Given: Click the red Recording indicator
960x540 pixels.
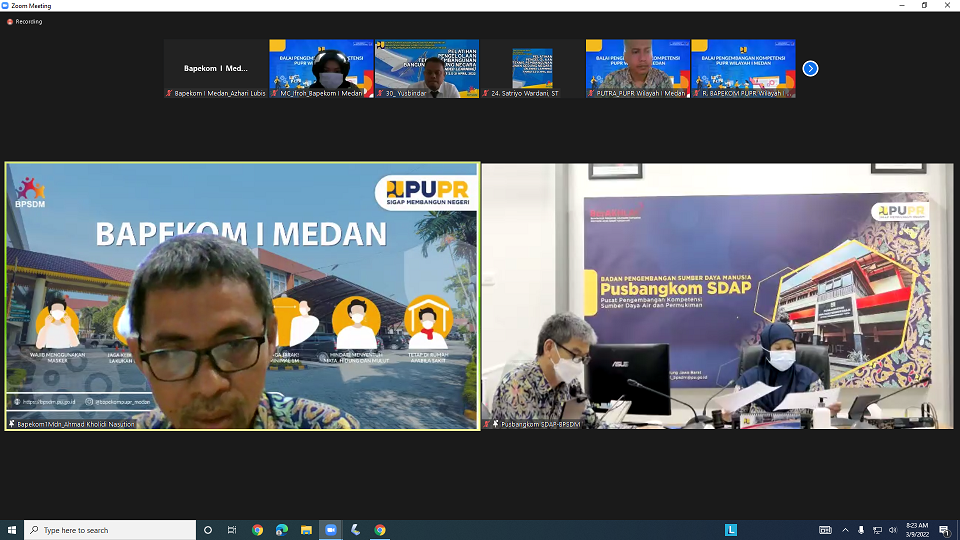Looking at the screenshot, I should coord(24,21).
